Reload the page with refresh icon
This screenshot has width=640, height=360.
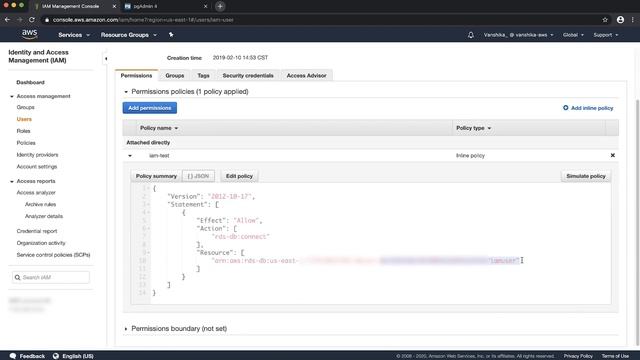tap(31, 20)
